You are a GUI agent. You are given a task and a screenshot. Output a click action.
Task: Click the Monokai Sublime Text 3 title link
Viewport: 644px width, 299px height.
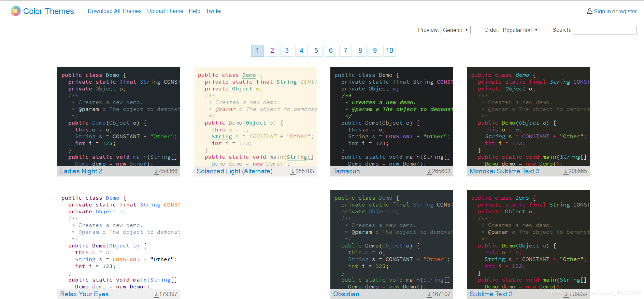[504, 171]
